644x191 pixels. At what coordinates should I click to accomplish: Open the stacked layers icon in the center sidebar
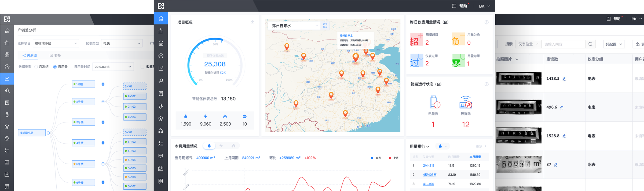tap(161, 119)
